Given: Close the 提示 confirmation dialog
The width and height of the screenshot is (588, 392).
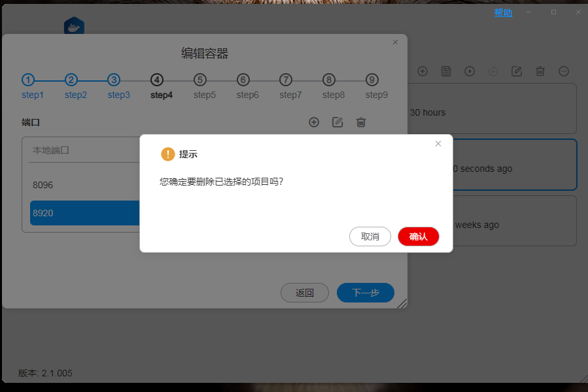Looking at the screenshot, I should 438,144.
